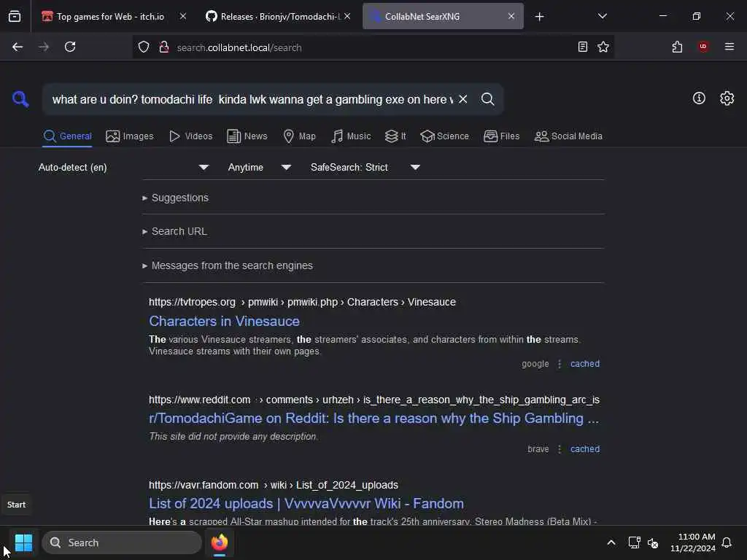Show hidden system tray icons

pos(611,542)
